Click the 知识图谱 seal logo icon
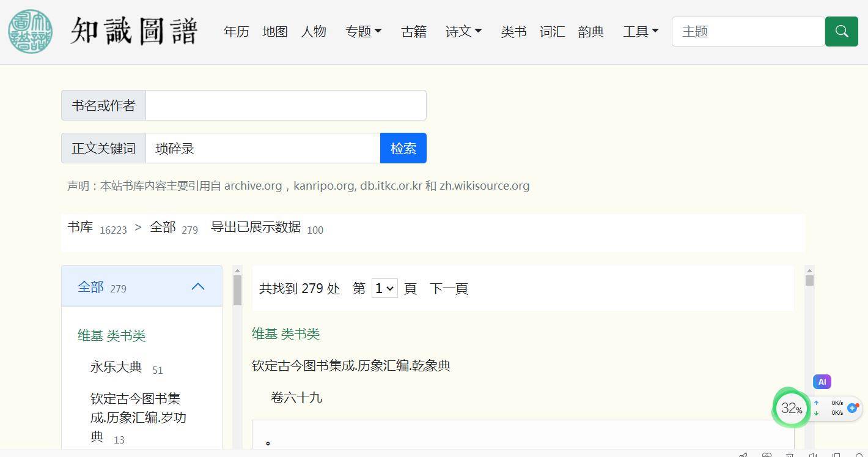Image resolution: width=868 pixels, height=457 pixels. click(30, 31)
